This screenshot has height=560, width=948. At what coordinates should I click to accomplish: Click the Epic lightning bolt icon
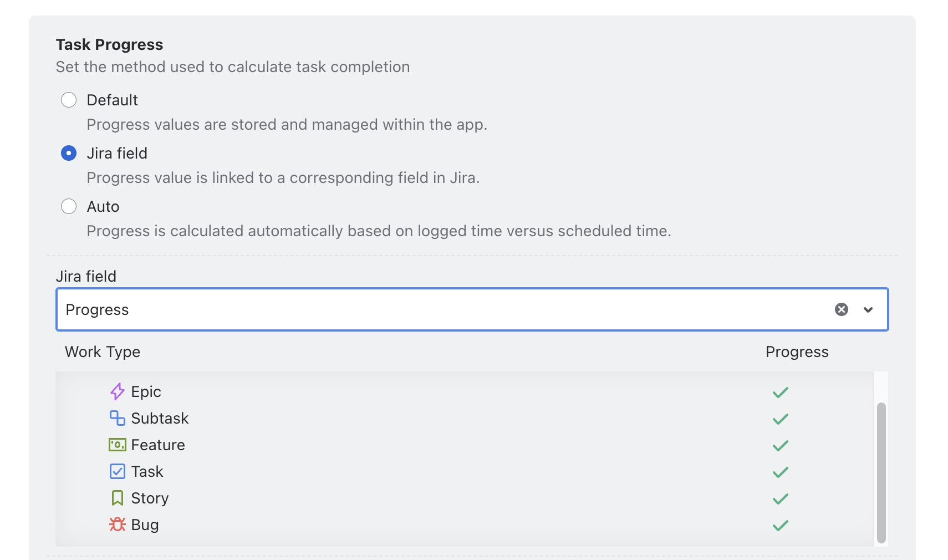117,391
